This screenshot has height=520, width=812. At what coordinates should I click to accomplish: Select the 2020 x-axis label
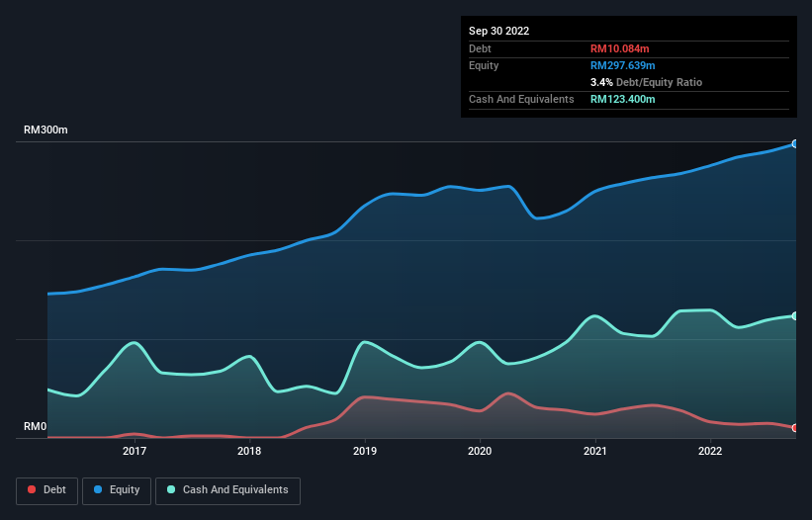(x=480, y=452)
